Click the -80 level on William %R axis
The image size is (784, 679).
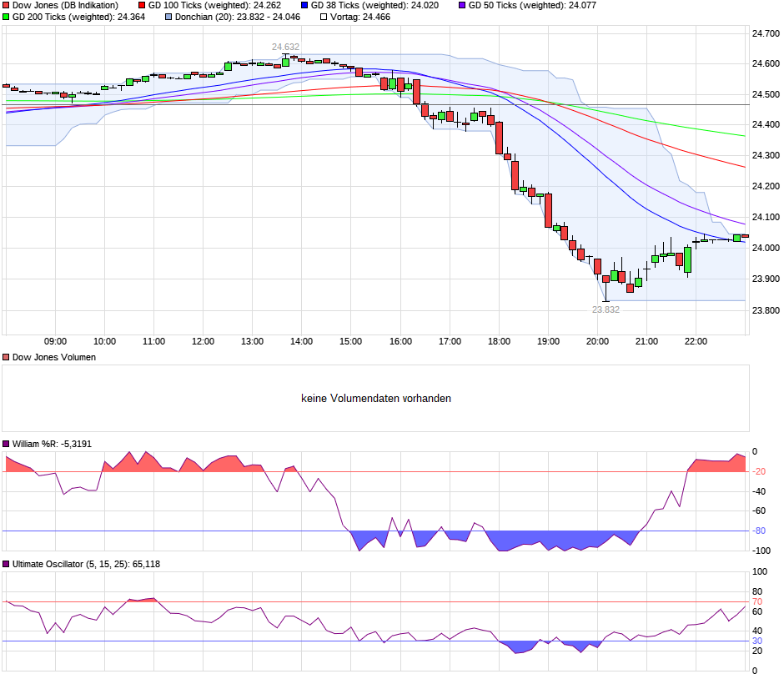pos(759,531)
